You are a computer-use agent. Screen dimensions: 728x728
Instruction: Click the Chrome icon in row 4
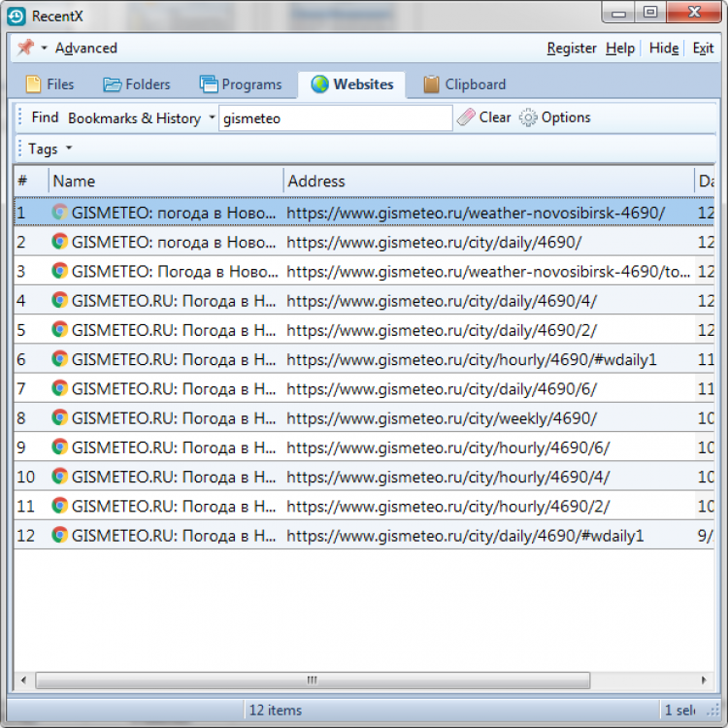click(x=59, y=300)
